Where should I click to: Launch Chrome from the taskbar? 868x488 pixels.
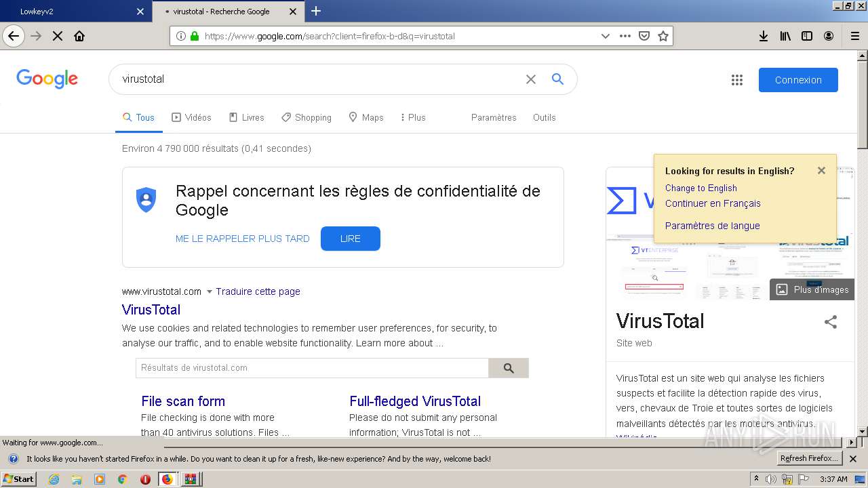click(122, 479)
